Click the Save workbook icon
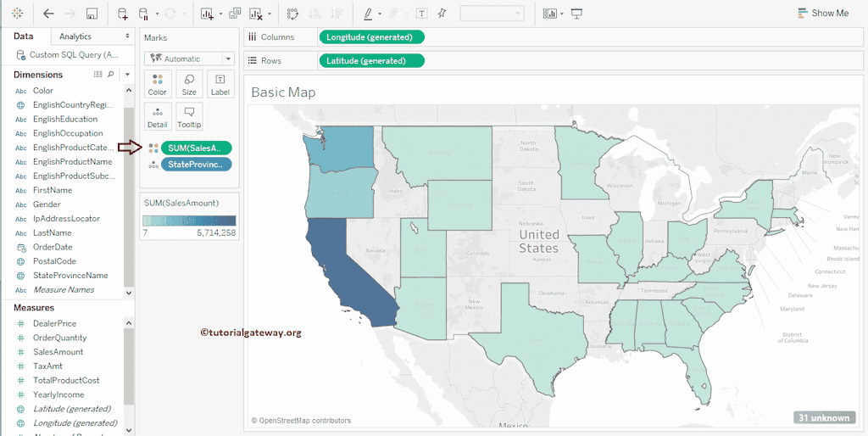Image resolution: width=868 pixels, height=436 pixels. (92, 14)
